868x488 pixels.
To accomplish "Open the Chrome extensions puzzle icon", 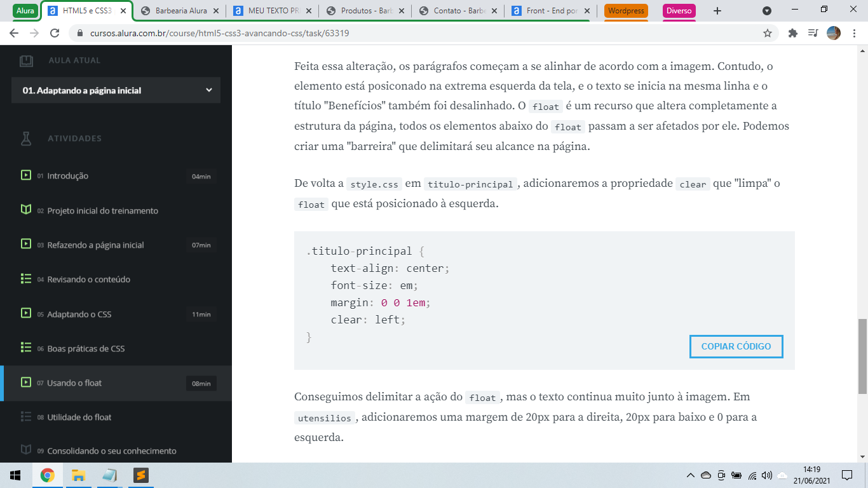I will pos(792,33).
